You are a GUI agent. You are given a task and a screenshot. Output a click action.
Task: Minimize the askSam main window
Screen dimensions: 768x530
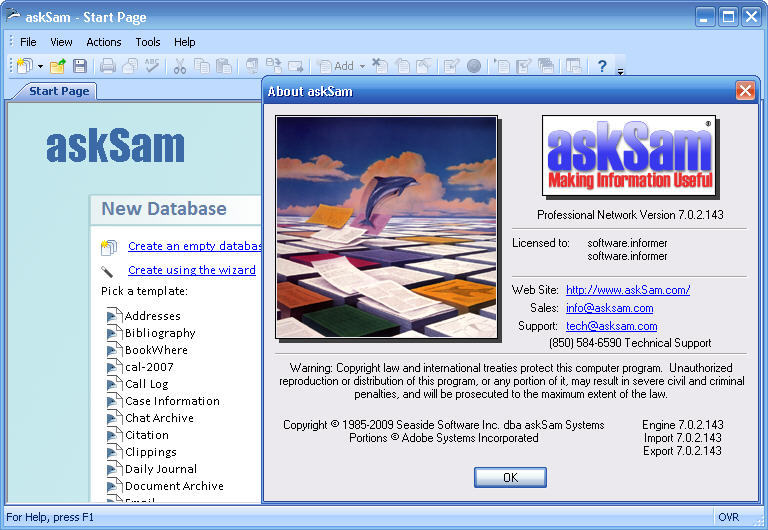(x=705, y=17)
